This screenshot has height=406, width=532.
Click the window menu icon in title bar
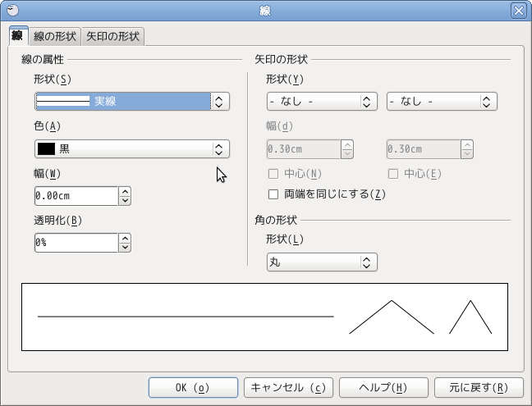(x=11, y=11)
